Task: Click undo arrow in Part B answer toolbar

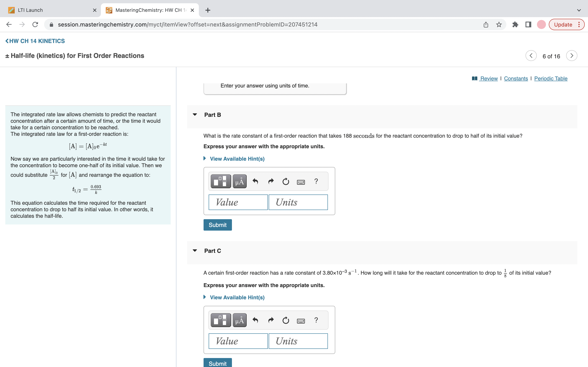Action: [x=255, y=181]
